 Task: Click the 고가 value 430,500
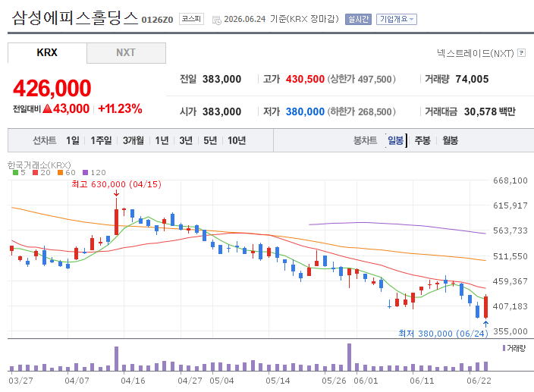pos(305,80)
